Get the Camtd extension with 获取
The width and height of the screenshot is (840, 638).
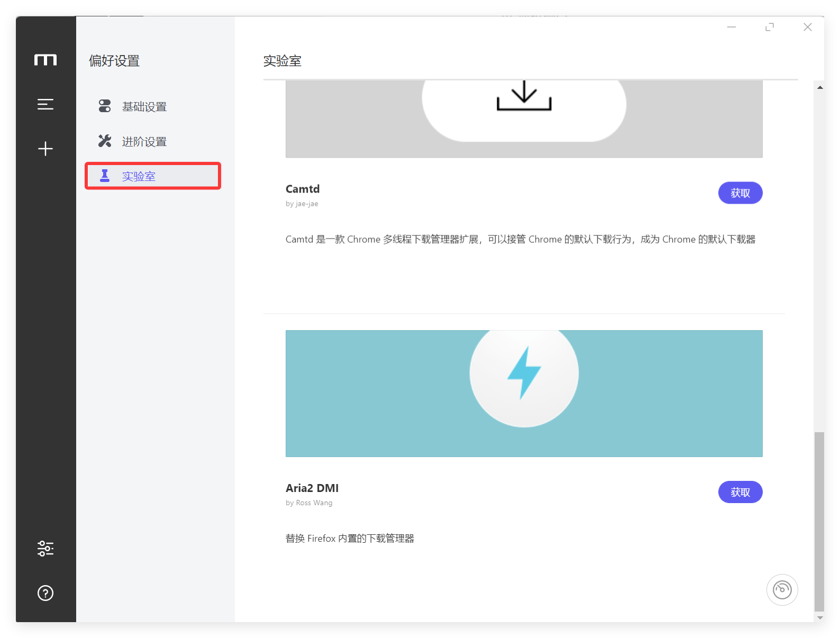740,193
